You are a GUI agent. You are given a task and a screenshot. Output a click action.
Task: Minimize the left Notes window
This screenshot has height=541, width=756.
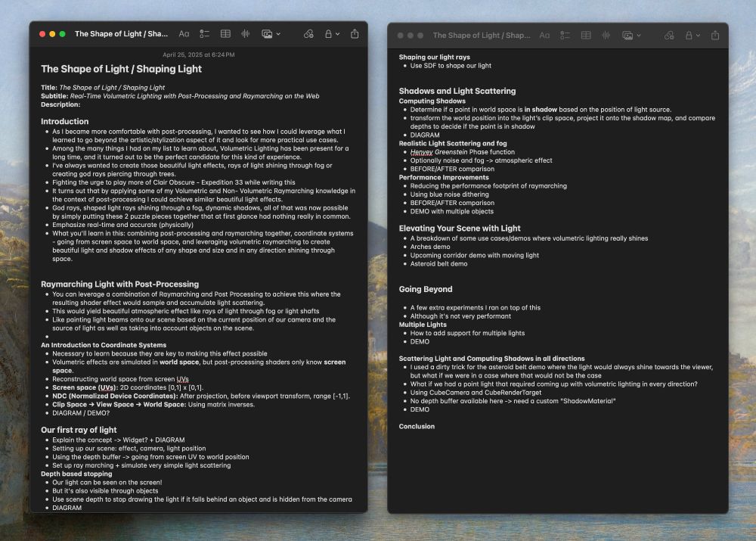click(x=53, y=34)
